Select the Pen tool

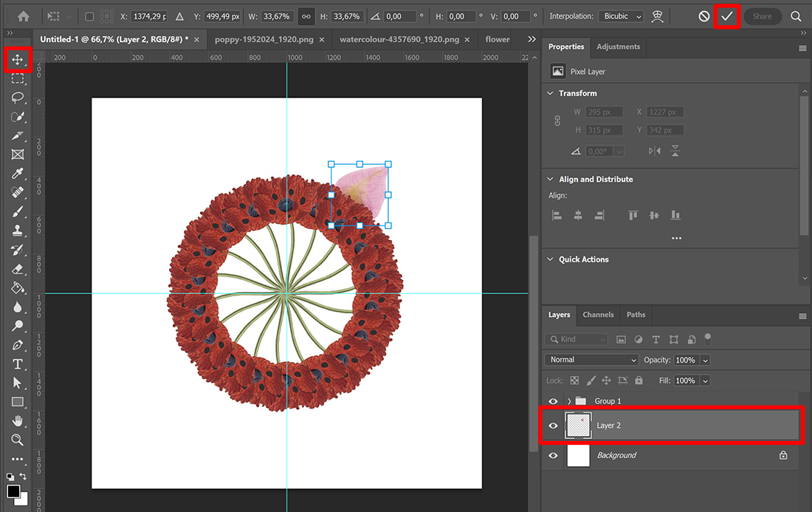tap(18, 345)
